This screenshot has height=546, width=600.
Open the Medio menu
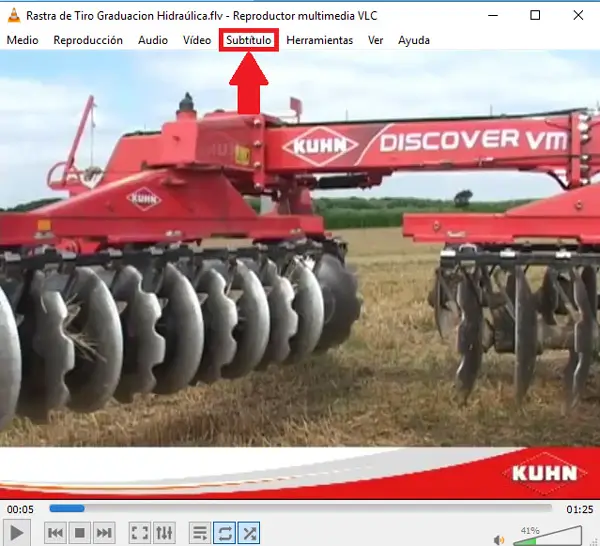(23, 40)
